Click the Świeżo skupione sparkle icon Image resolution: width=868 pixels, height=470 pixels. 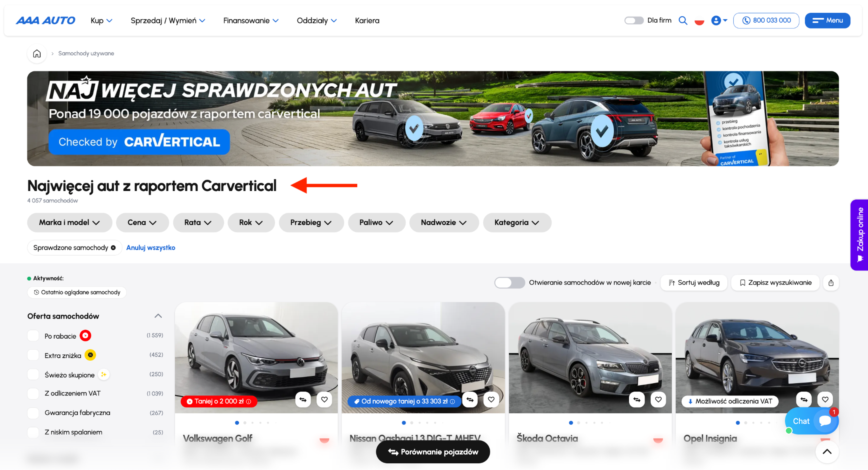[x=104, y=375]
